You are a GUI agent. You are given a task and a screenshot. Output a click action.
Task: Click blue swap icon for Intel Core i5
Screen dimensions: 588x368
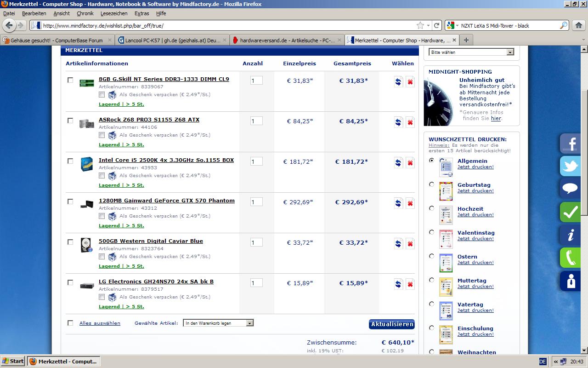coord(398,163)
